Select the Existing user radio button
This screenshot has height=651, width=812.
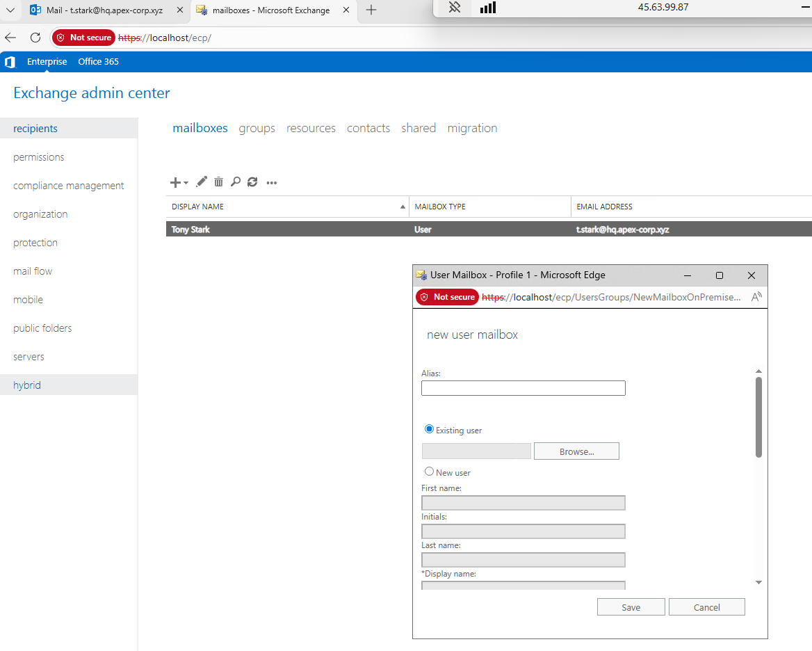coord(429,429)
